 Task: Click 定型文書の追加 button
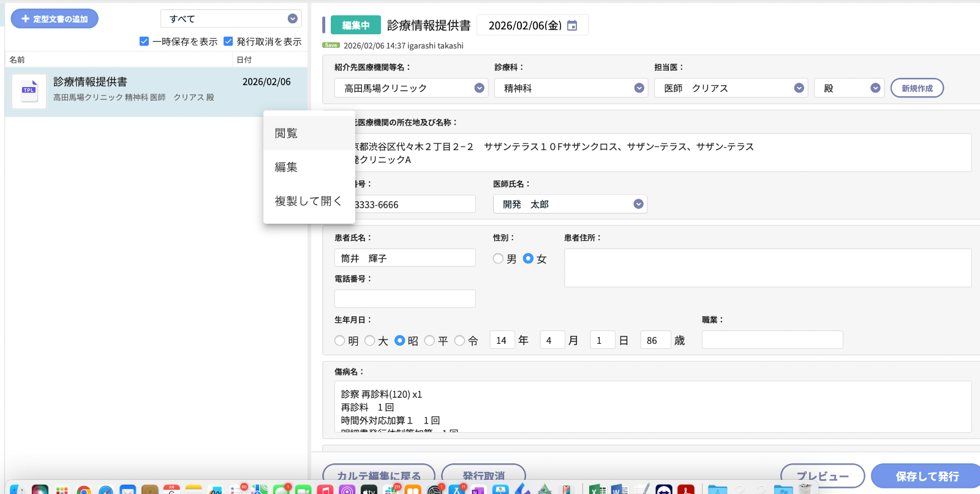click(x=55, y=18)
